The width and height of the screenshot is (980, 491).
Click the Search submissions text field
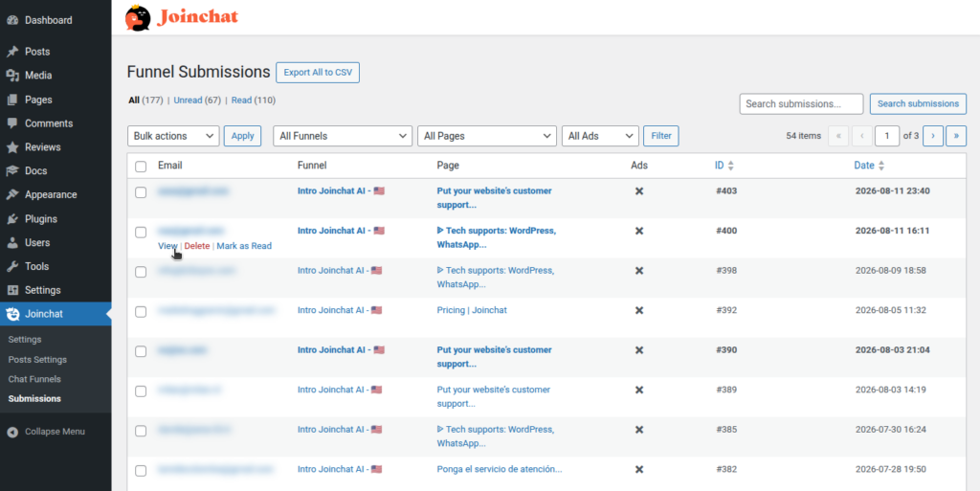click(801, 103)
